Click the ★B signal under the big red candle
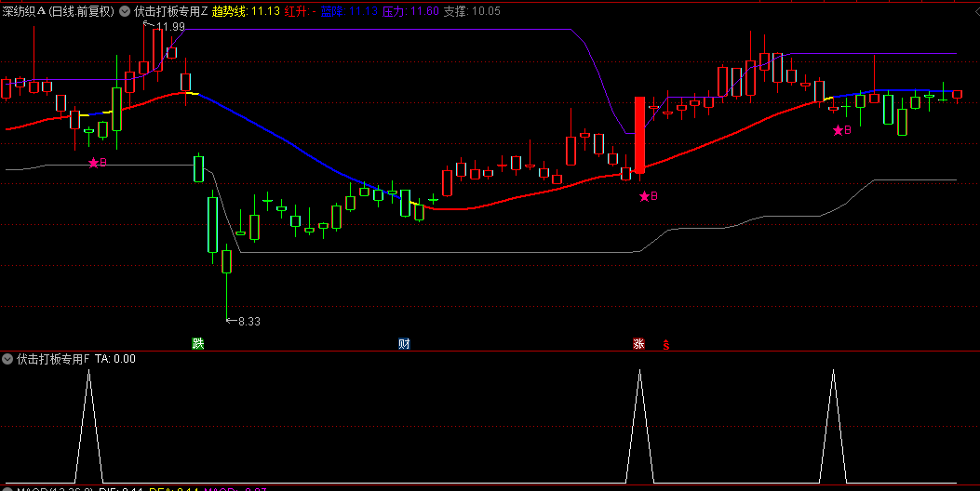The image size is (980, 491). click(648, 197)
